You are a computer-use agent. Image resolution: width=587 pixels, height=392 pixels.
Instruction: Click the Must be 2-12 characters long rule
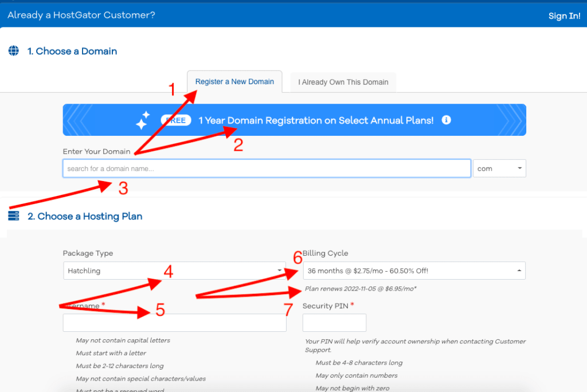[120, 366]
